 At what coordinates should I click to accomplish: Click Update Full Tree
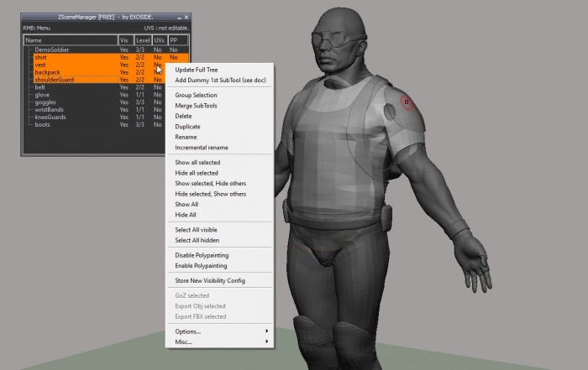197,70
